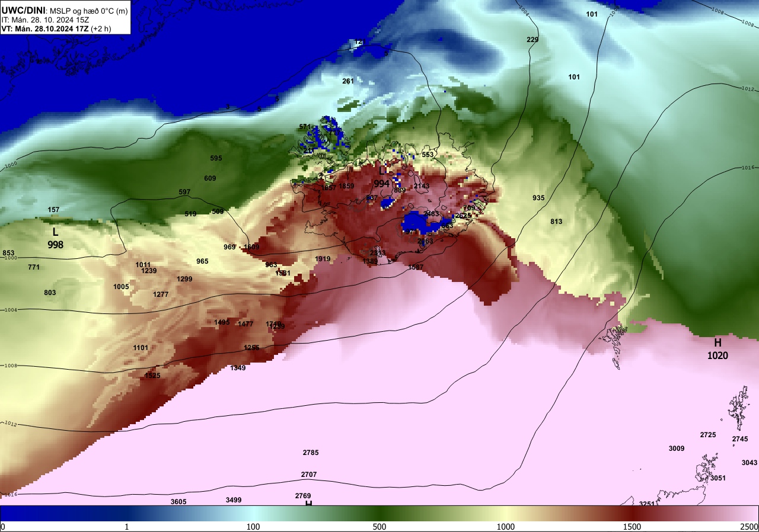Click the value 1101 on the map
Screen dimensions: 759x532
[x=141, y=348]
